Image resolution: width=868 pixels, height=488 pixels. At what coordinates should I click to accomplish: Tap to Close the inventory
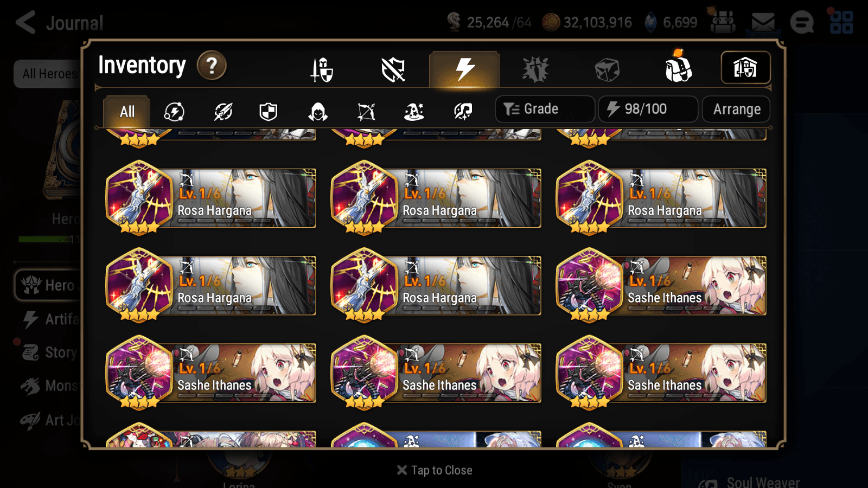pos(434,470)
